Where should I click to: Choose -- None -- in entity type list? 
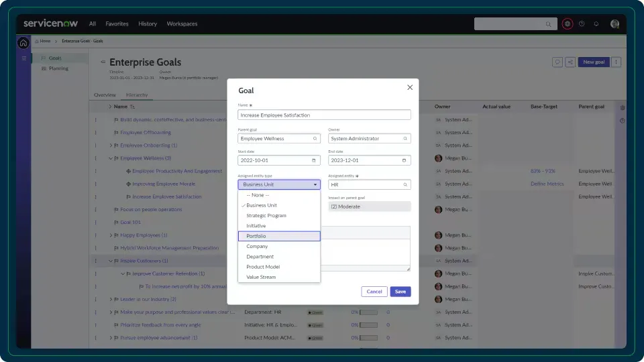coord(279,195)
